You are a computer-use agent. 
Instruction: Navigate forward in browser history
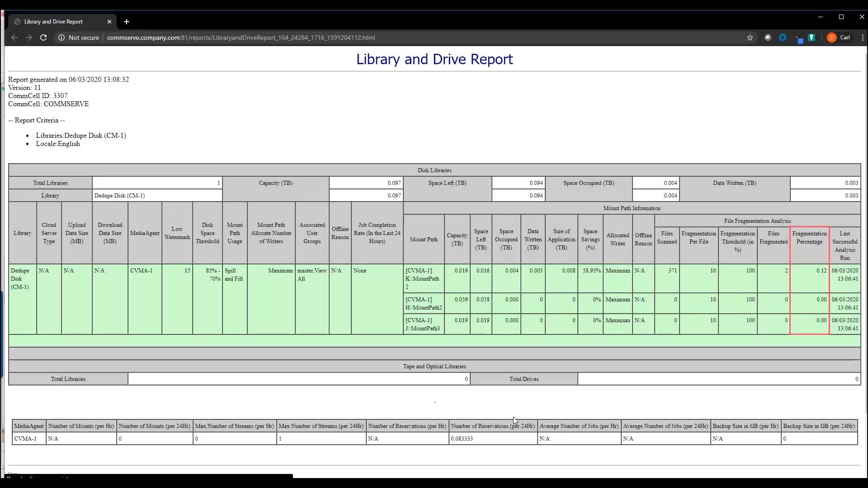tap(28, 38)
